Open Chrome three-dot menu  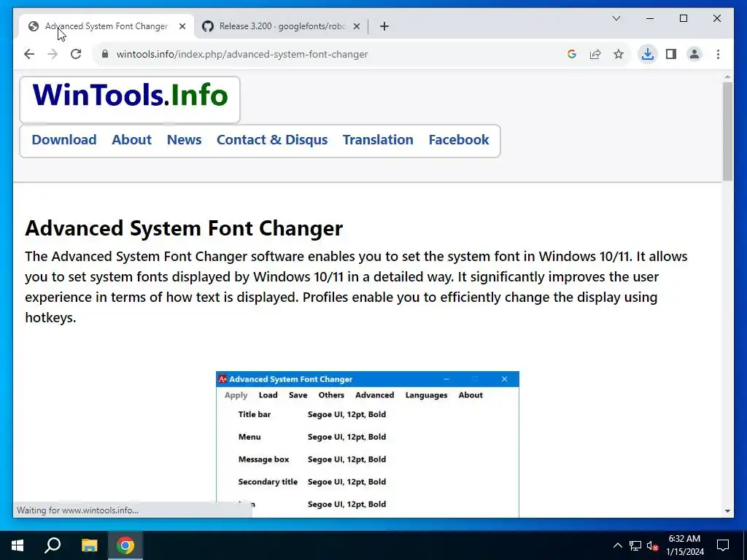click(718, 54)
